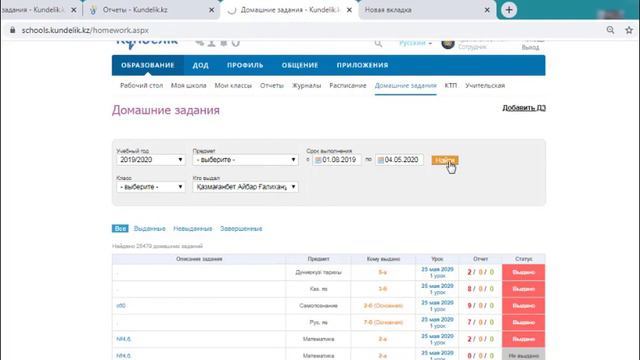Go to КТП submenu item
640x360 pixels.
click(x=451, y=85)
